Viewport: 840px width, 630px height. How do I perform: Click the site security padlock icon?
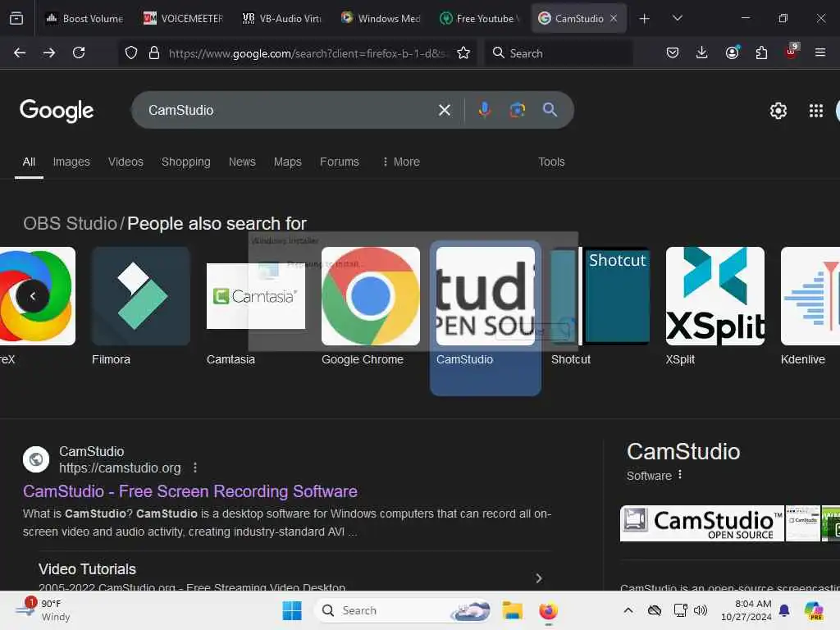coord(154,52)
